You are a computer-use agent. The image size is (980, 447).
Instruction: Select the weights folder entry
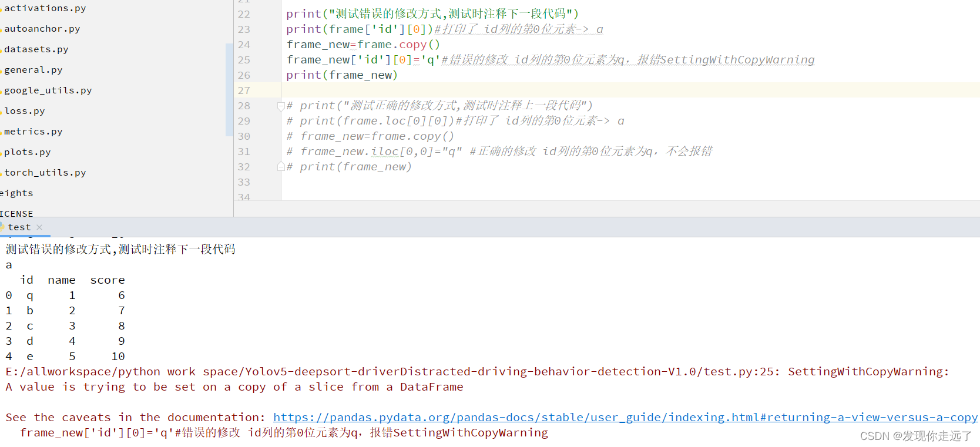16,193
